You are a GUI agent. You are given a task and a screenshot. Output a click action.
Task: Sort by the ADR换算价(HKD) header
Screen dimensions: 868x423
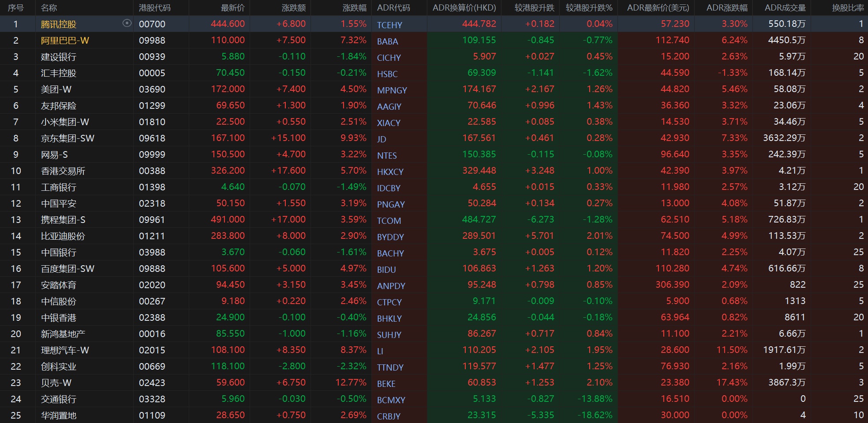coord(464,8)
